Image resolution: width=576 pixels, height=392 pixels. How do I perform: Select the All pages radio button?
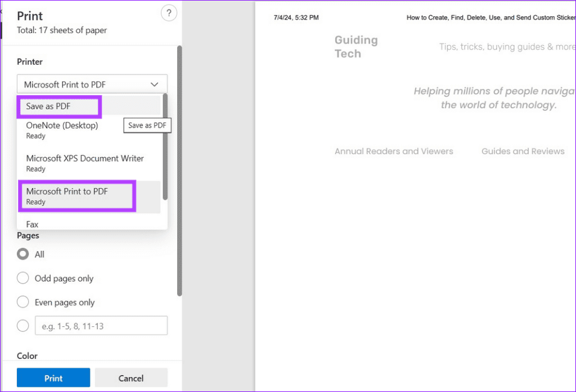[x=23, y=254]
